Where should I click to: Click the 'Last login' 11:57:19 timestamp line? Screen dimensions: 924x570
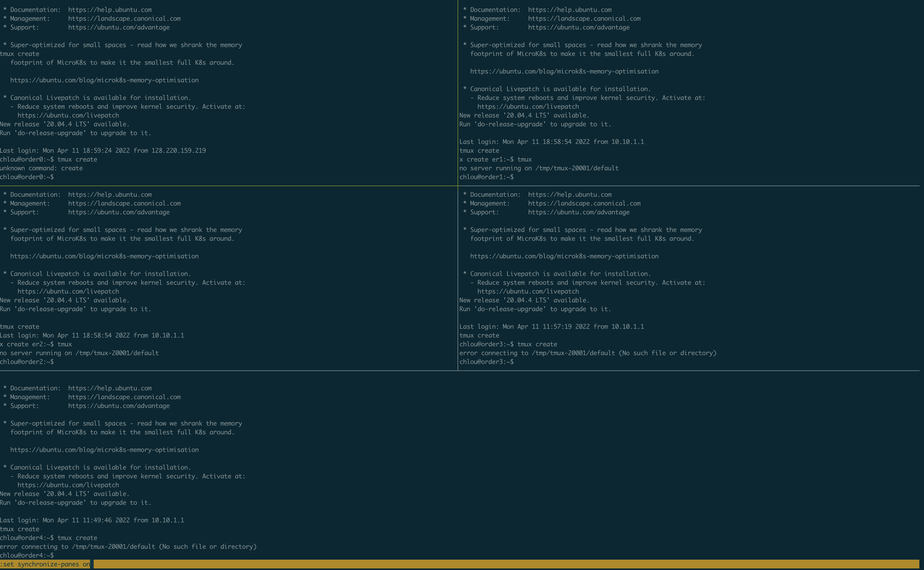552,326
